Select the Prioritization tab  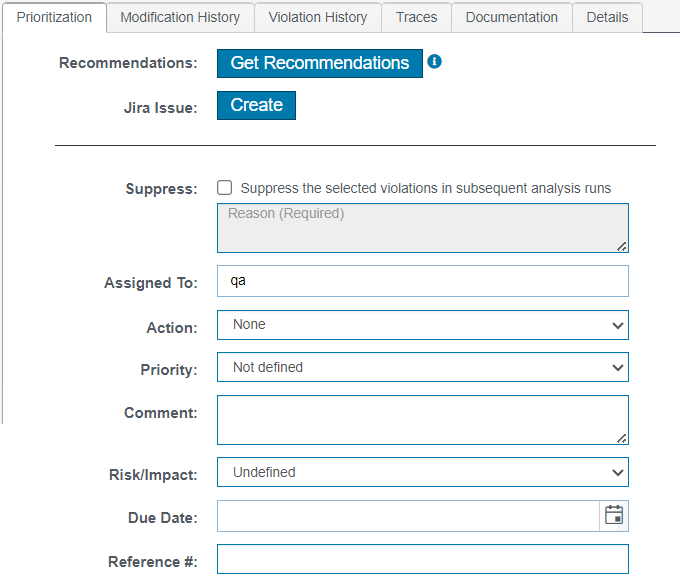point(54,17)
